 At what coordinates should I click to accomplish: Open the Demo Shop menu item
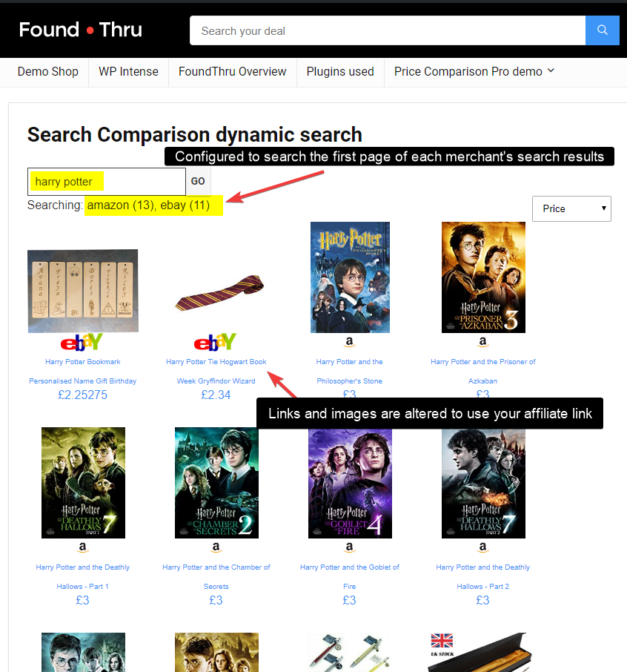click(x=48, y=71)
